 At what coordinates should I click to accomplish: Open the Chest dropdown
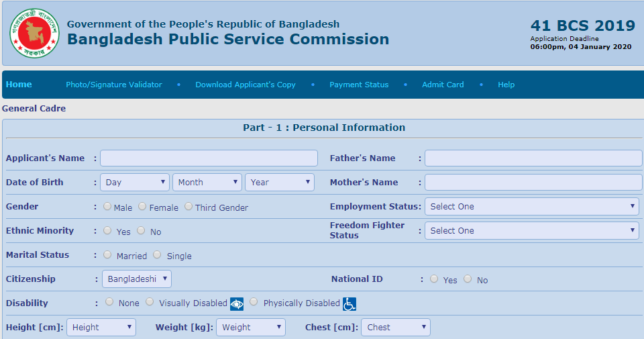pos(396,328)
